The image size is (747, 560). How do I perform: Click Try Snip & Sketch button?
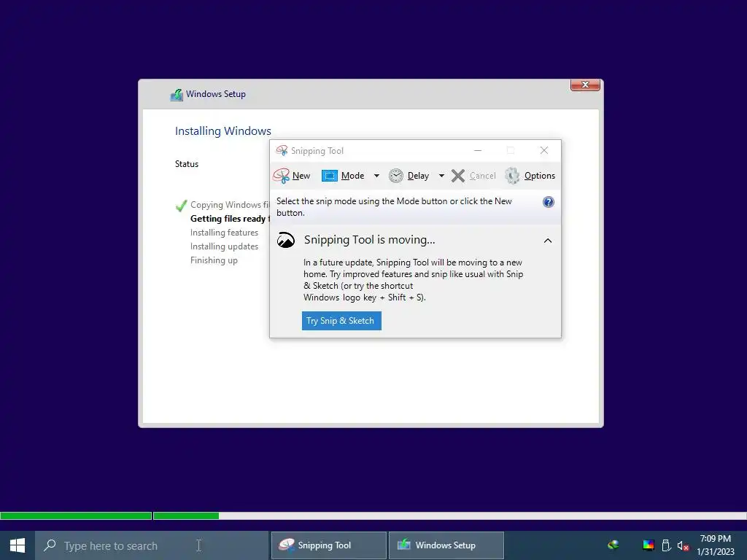coord(341,321)
